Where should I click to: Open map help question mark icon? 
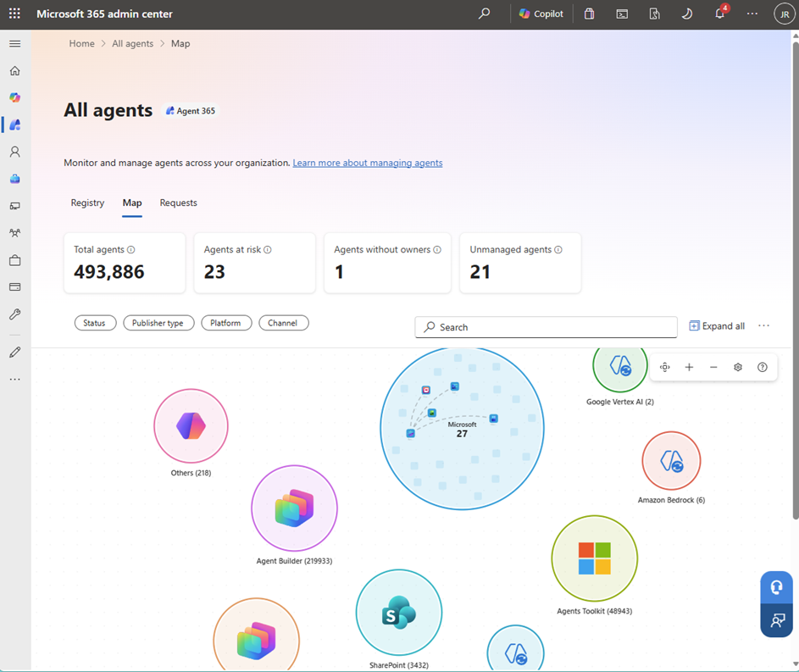[763, 367]
